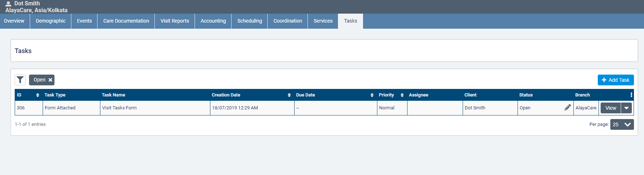The height and width of the screenshot is (175, 644).
Task: Remove the Open filter tag
Action: point(51,80)
